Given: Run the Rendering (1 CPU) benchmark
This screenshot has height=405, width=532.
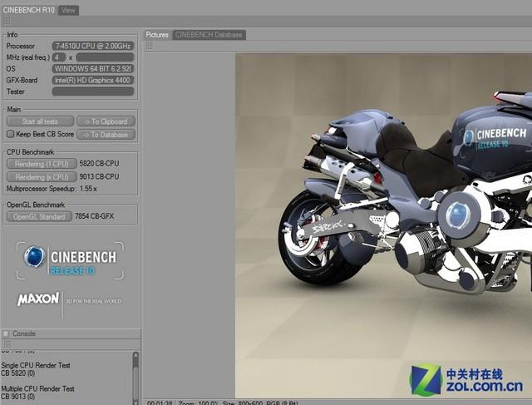Looking at the screenshot, I should (x=41, y=164).
